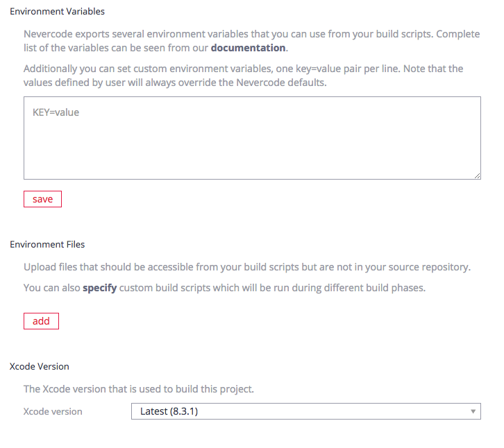
Task: Open the Latest (8.3.1) Xcode version dropdown
Action: (x=305, y=411)
